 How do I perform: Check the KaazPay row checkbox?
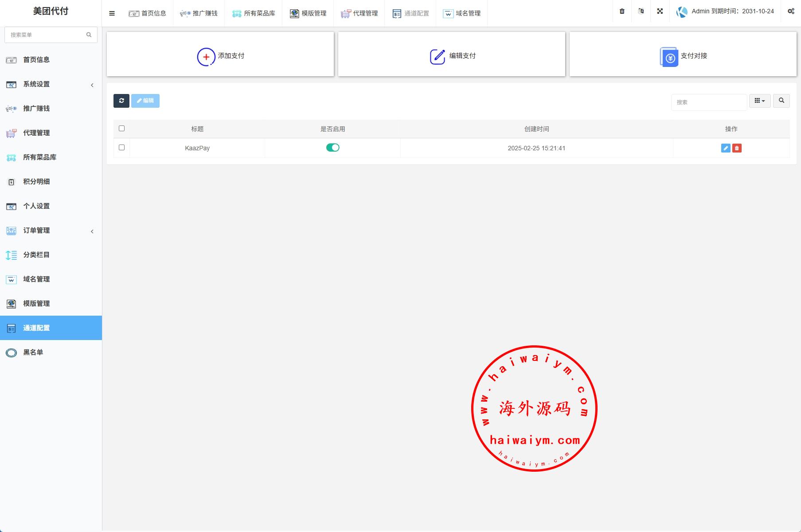point(121,147)
